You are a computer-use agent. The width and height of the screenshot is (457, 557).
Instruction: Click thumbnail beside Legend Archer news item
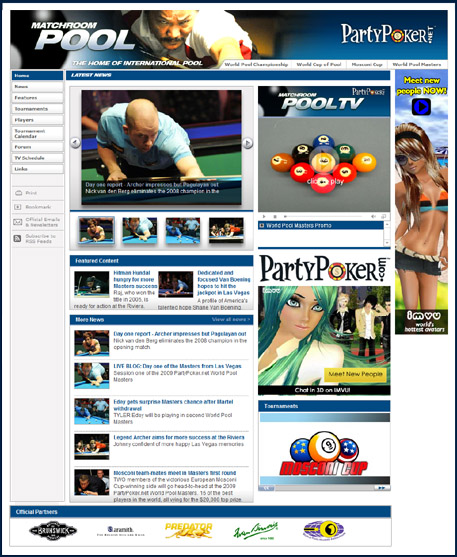click(92, 447)
